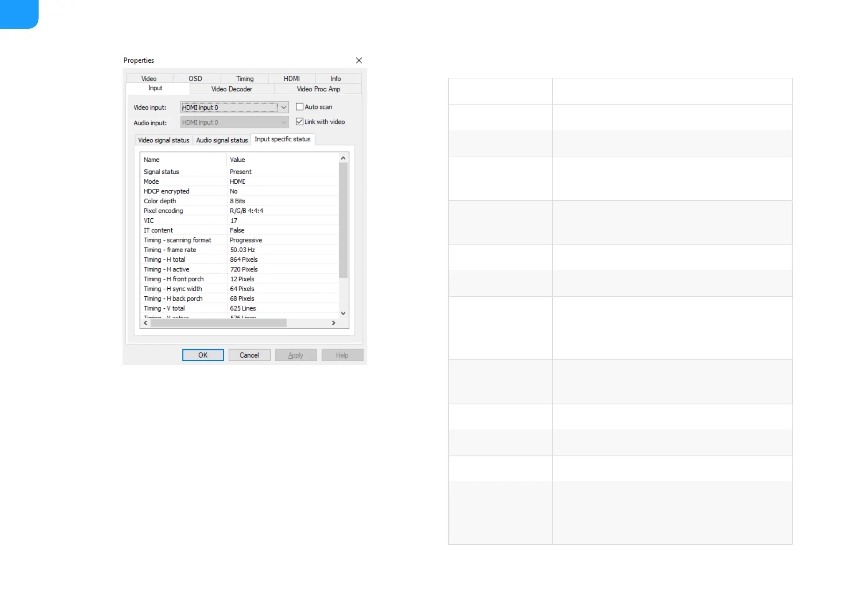Close the Properties dialog

pos(359,60)
